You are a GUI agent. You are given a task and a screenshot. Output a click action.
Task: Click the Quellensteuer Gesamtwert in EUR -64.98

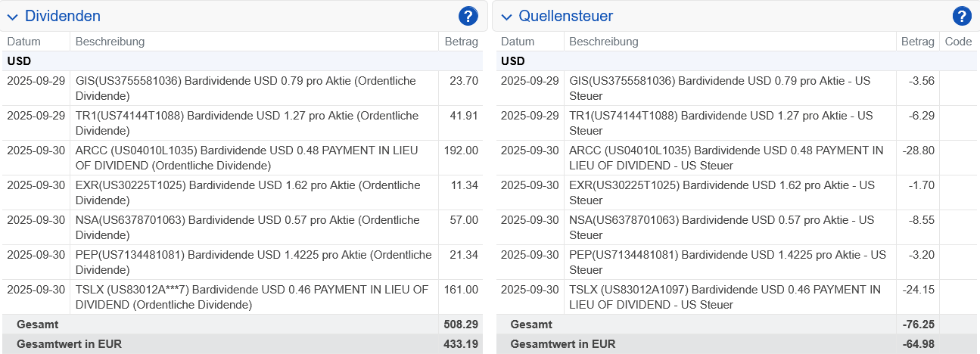(918, 344)
